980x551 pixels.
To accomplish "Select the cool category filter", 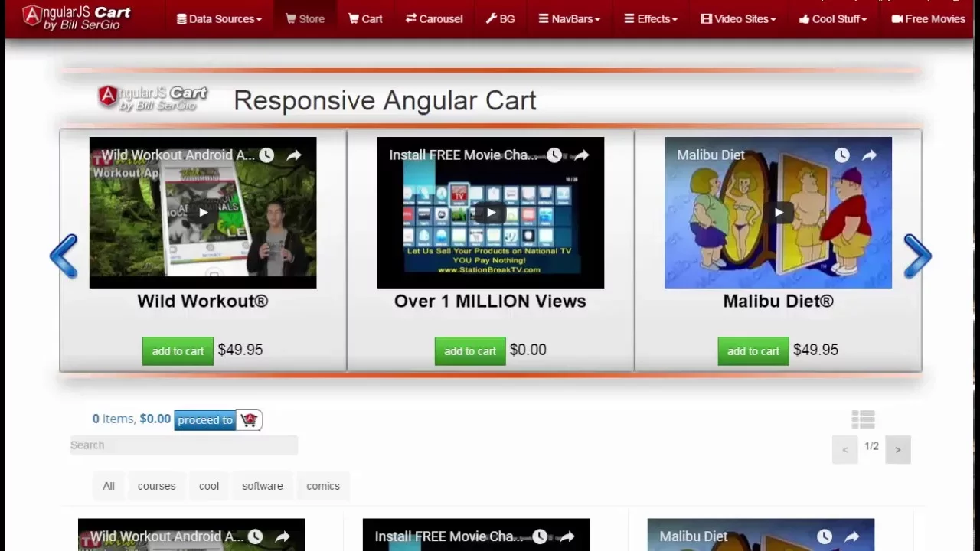I will [x=209, y=486].
